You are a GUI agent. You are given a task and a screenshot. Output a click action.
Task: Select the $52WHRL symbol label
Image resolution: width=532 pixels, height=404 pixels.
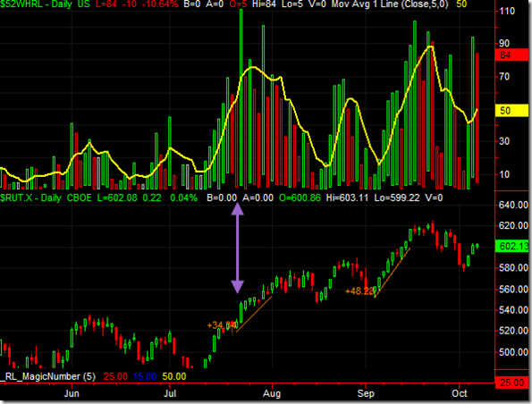[x=21, y=4]
